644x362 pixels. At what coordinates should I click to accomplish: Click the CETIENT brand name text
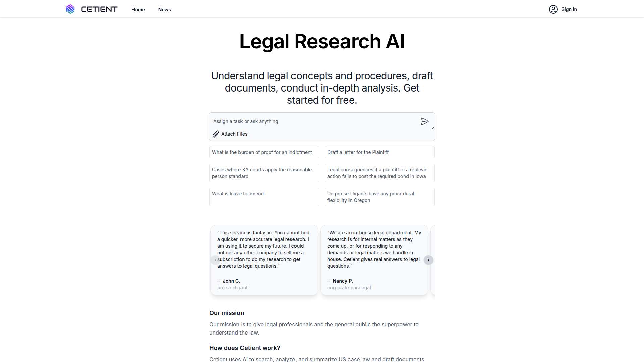(99, 9)
